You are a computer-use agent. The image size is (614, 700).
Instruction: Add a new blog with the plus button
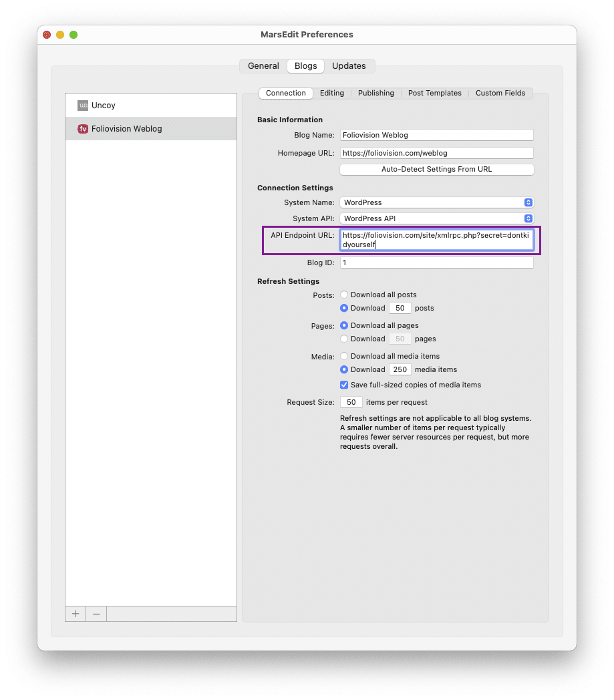(75, 614)
